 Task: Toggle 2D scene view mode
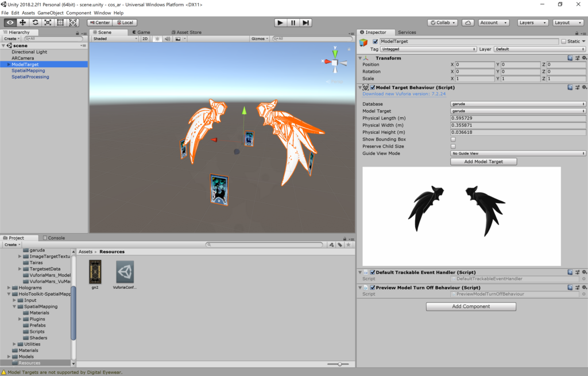tap(145, 38)
